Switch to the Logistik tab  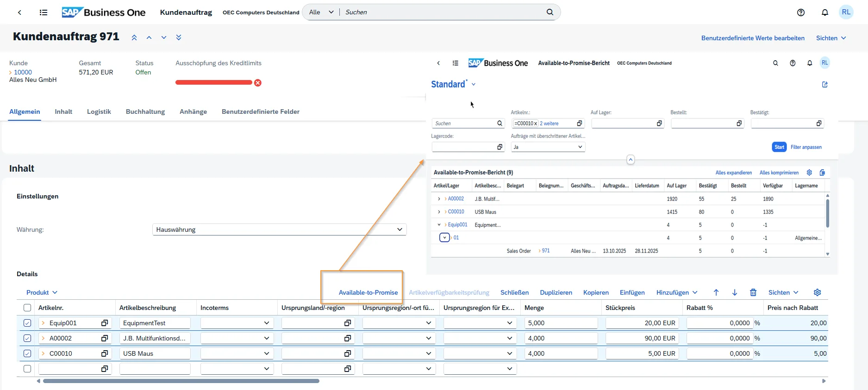[x=99, y=111]
